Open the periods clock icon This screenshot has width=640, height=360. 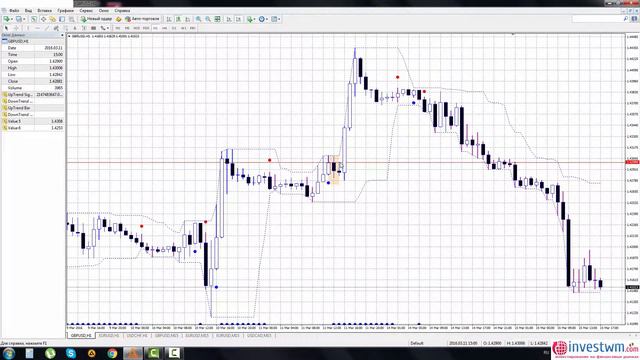point(262,19)
